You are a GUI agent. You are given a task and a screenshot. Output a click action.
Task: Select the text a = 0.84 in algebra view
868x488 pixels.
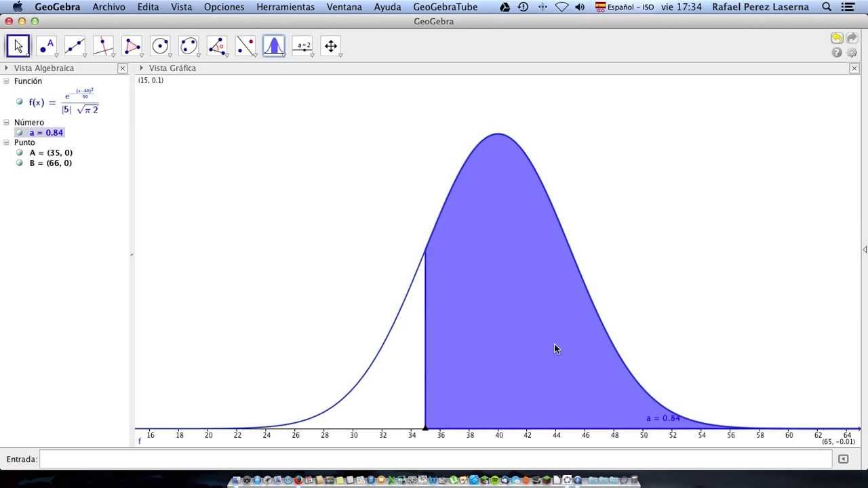point(46,133)
